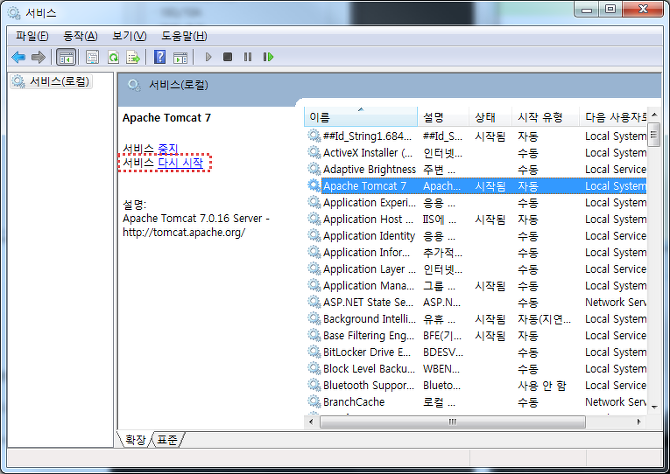Click the vertical scrollbar down arrow
Screen dimensions: 670x474
[654, 407]
